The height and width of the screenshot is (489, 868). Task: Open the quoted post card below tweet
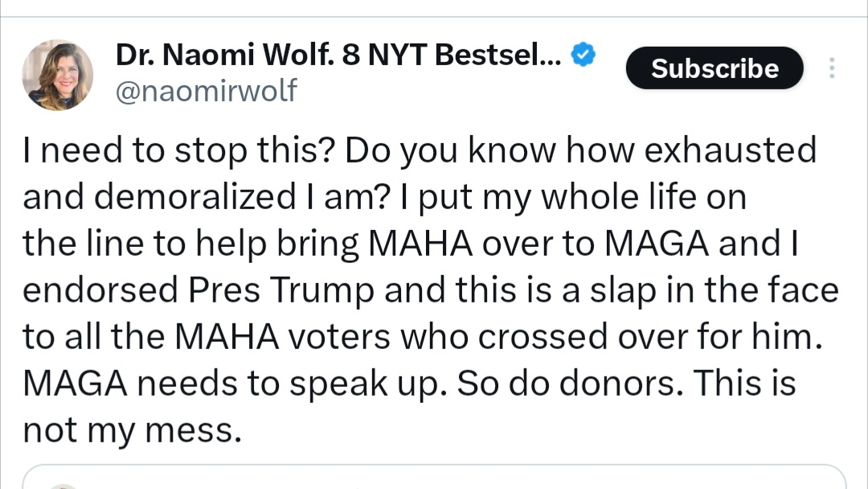tap(434, 477)
